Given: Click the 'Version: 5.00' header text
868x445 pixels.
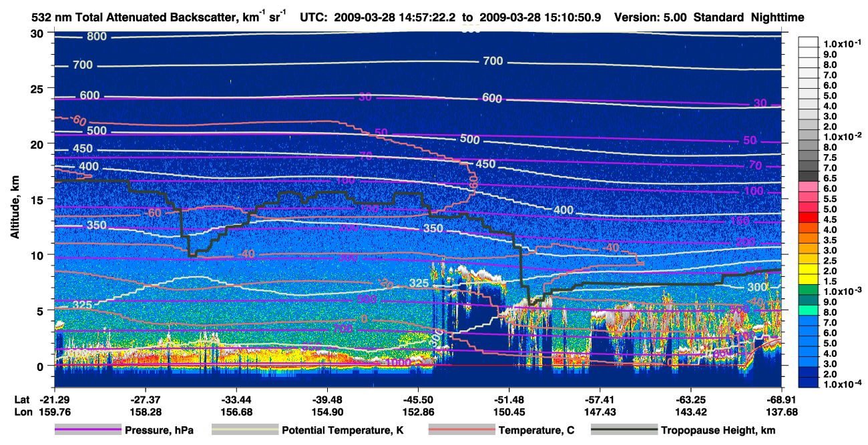Looking at the screenshot, I should (x=651, y=17).
